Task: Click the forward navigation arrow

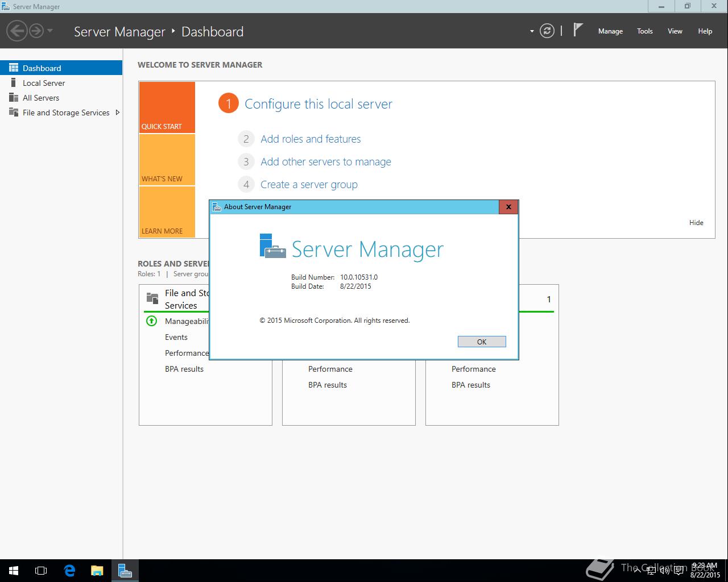Action: (x=36, y=31)
